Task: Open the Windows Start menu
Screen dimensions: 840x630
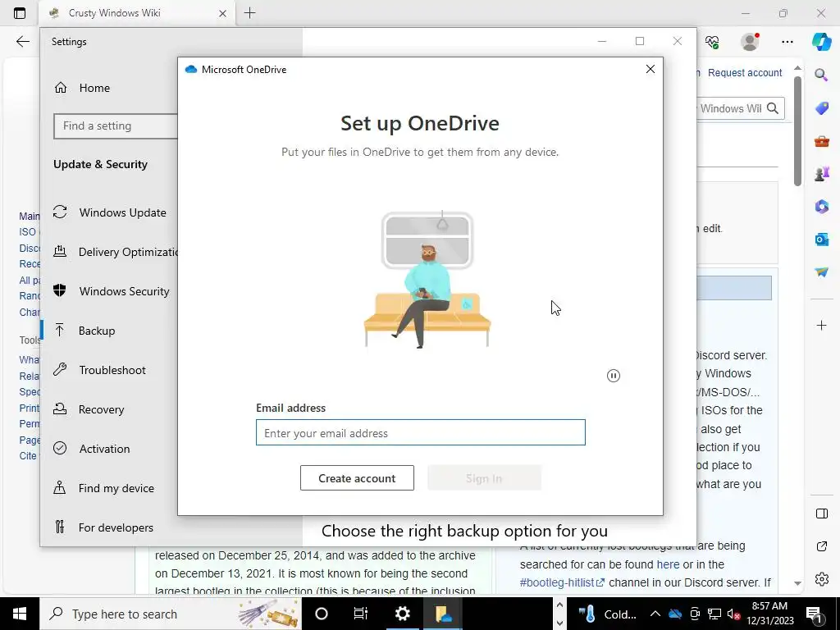Action: point(20,614)
